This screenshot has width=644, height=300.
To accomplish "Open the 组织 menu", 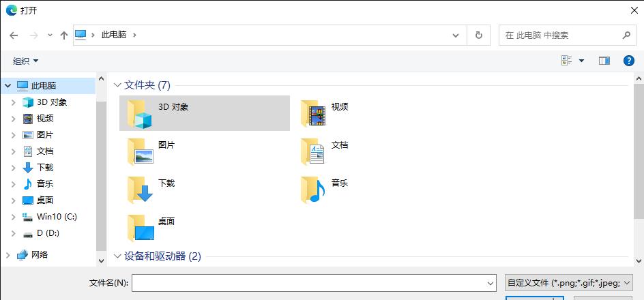I will pyautogui.click(x=26, y=61).
